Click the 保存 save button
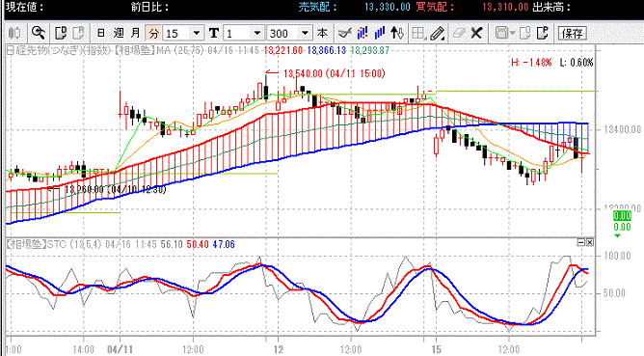 (x=572, y=33)
